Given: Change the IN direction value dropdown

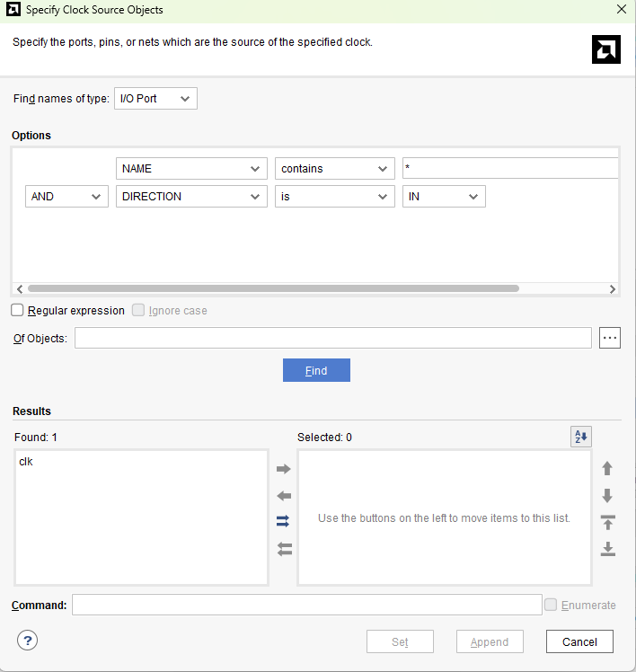Looking at the screenshot, I should (x=444, y=197).
